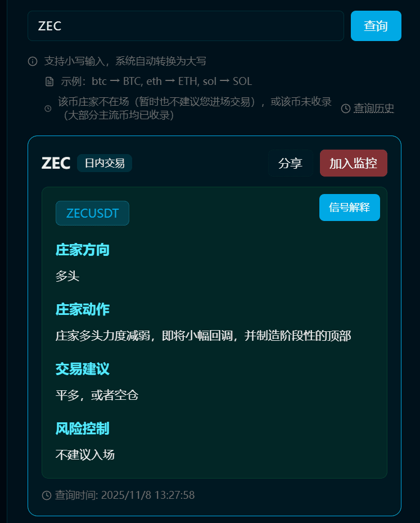
Task: Click the 分享 share button
Action: 290,163
